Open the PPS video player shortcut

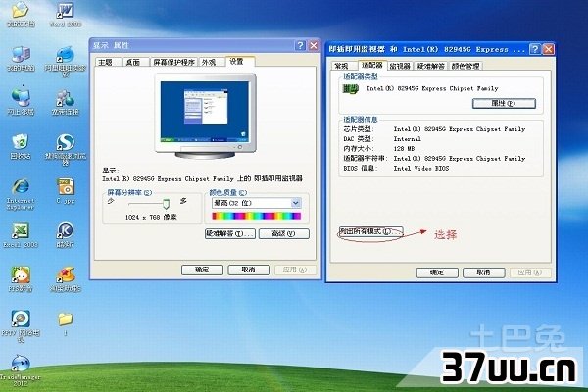pyautogui.click(x=21, y=279)
